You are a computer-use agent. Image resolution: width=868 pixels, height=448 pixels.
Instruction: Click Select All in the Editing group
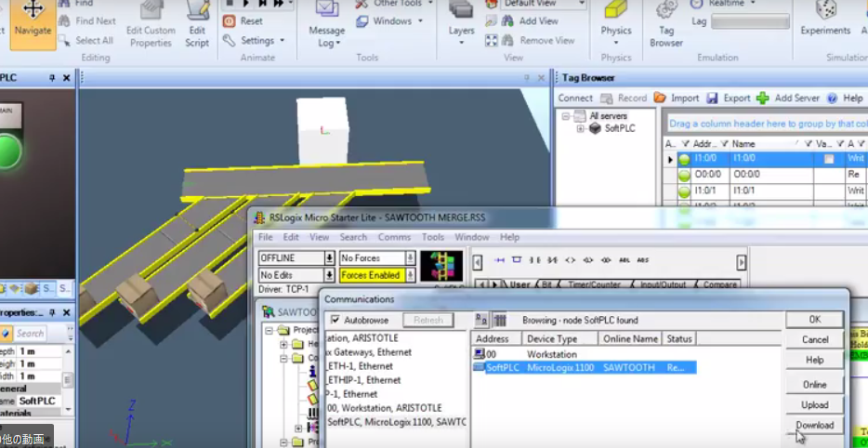85,40
